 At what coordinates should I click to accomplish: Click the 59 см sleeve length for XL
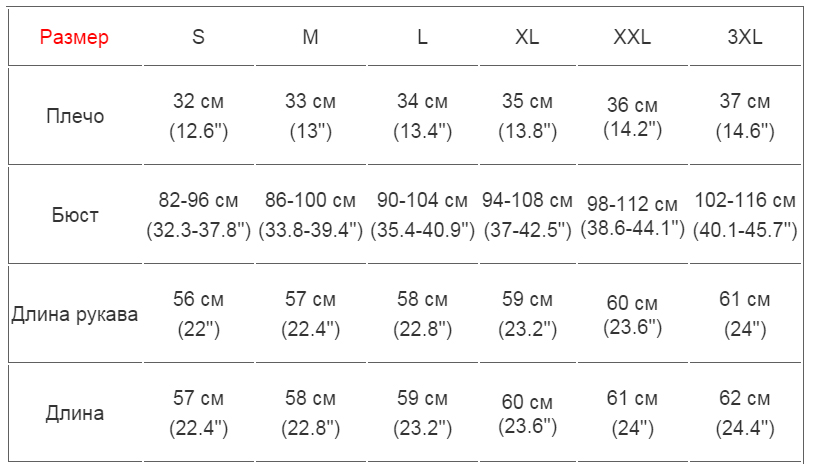pos(527,300)
